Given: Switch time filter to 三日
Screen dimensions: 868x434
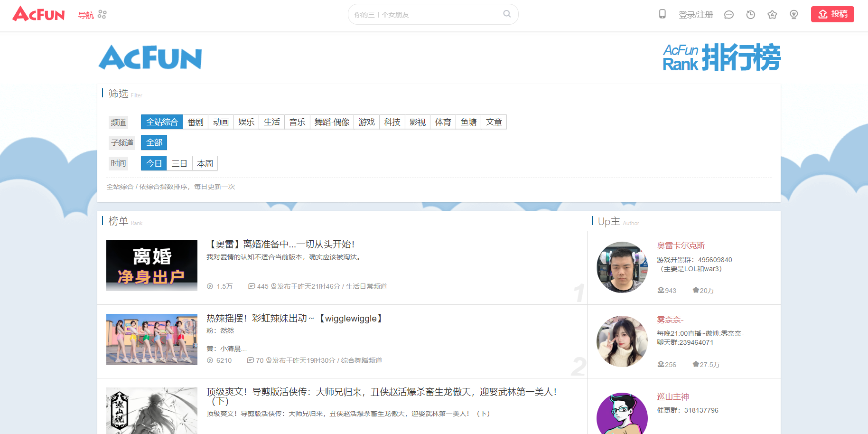Looking at the screenshot, I should [179, 163].
